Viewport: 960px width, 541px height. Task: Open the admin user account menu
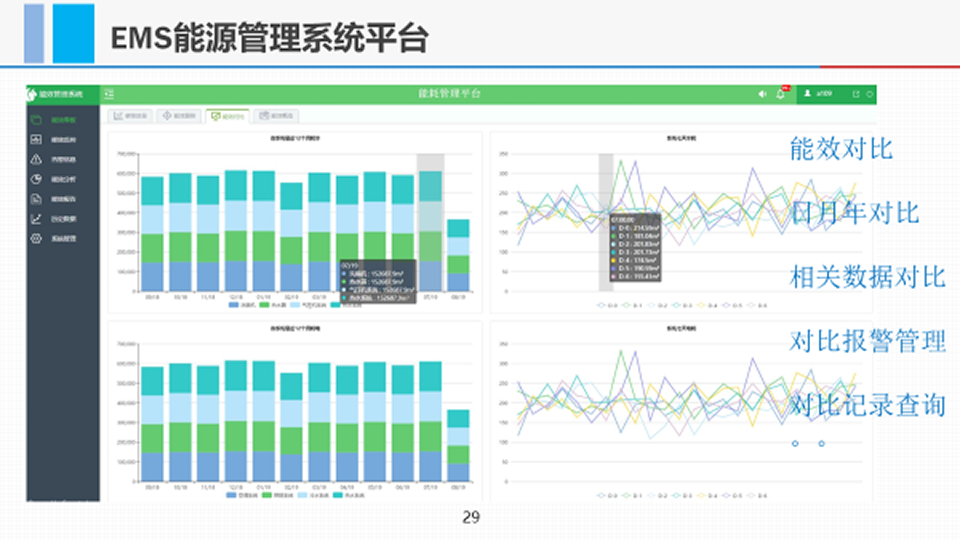818,94
